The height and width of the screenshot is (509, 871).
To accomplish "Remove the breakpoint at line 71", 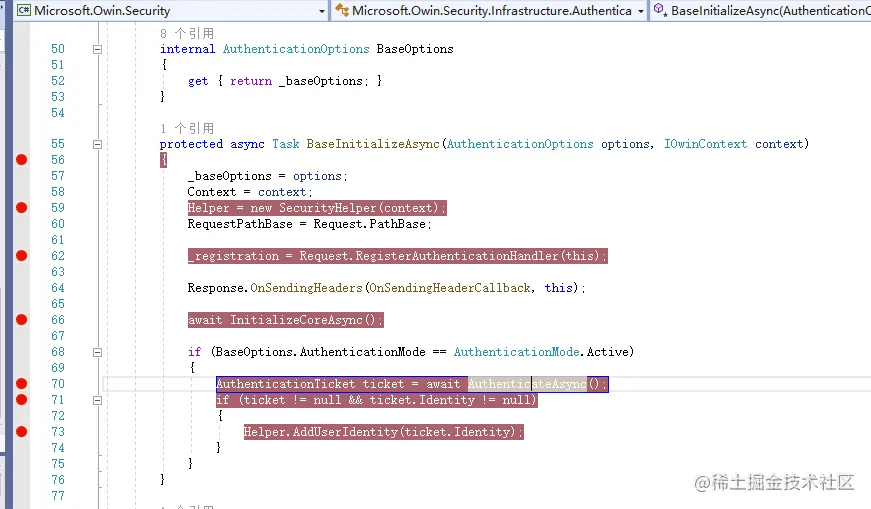I will 22,400.
